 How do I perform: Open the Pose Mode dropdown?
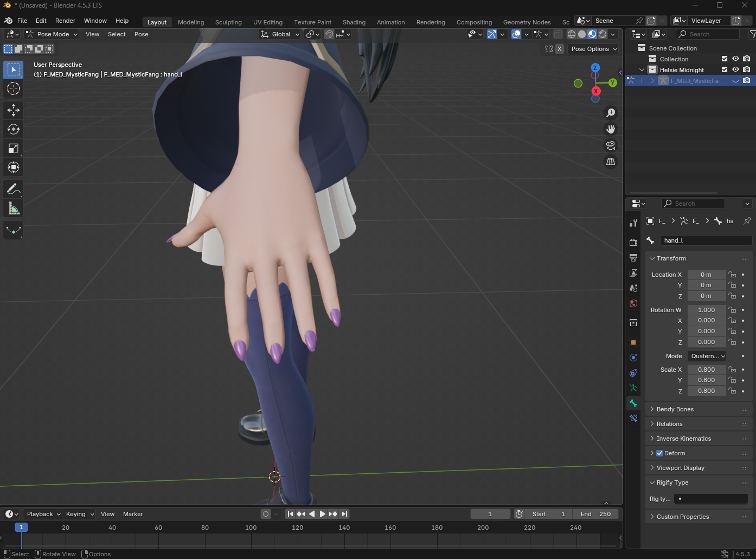(x=52, y=34)
